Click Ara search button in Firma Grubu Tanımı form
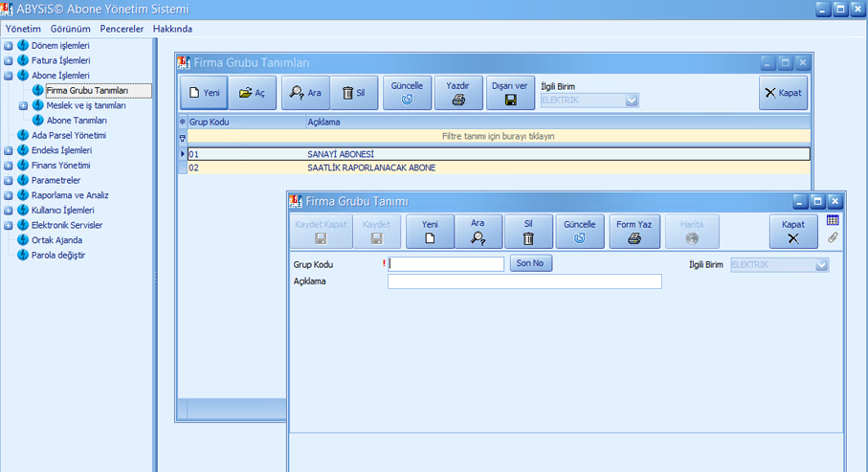The height and width of the screenshot is (472, 868). (x=479, y=231)
